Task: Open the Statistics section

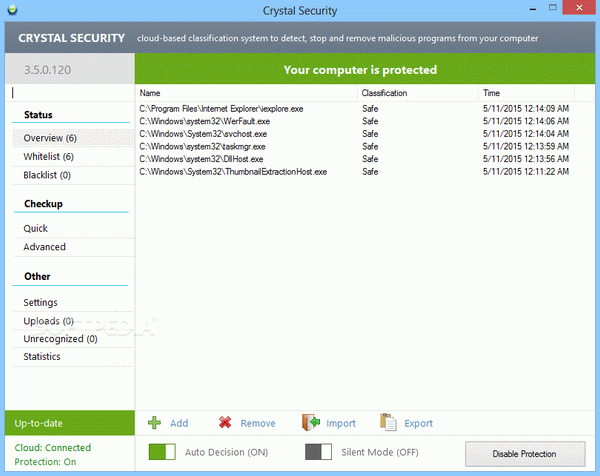Action: coord(73,357)
